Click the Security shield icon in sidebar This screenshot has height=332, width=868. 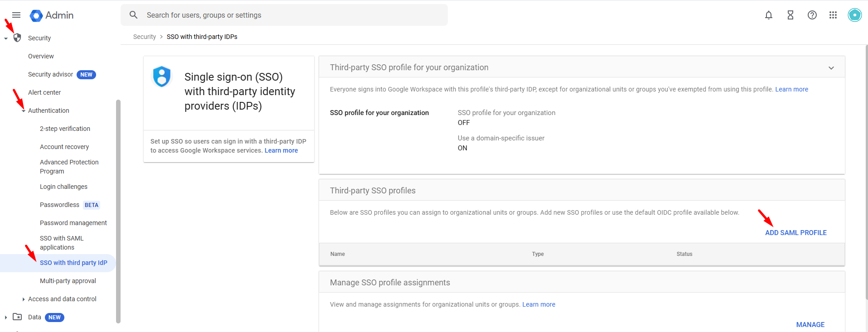17,38
